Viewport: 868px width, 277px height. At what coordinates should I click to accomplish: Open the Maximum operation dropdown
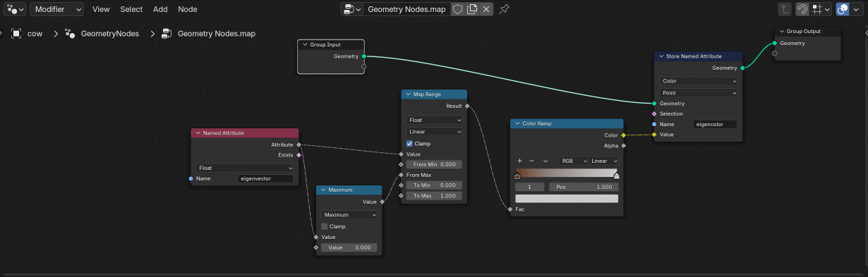(x=349, y=215)
